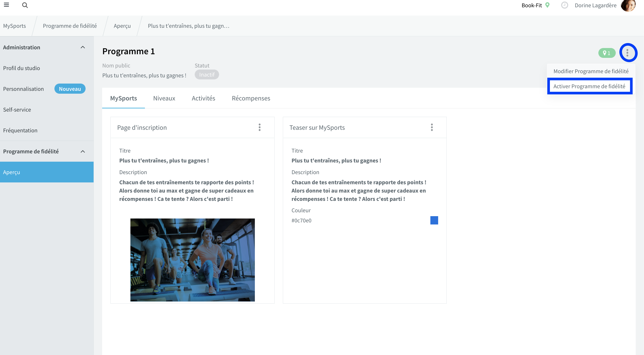Click the Plus tu t'entraînes breadcrumb

pyautogui.click(x=188, y=26)
